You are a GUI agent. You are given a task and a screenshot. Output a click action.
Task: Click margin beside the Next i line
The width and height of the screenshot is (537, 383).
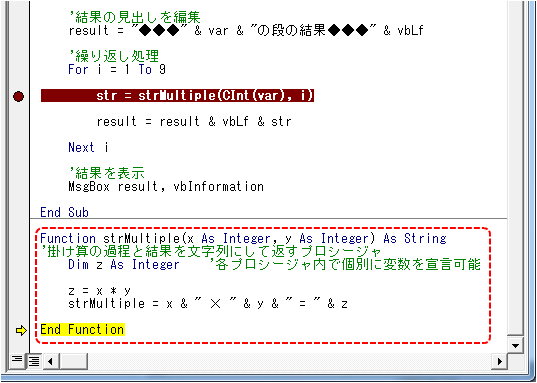tap(18, 147)
